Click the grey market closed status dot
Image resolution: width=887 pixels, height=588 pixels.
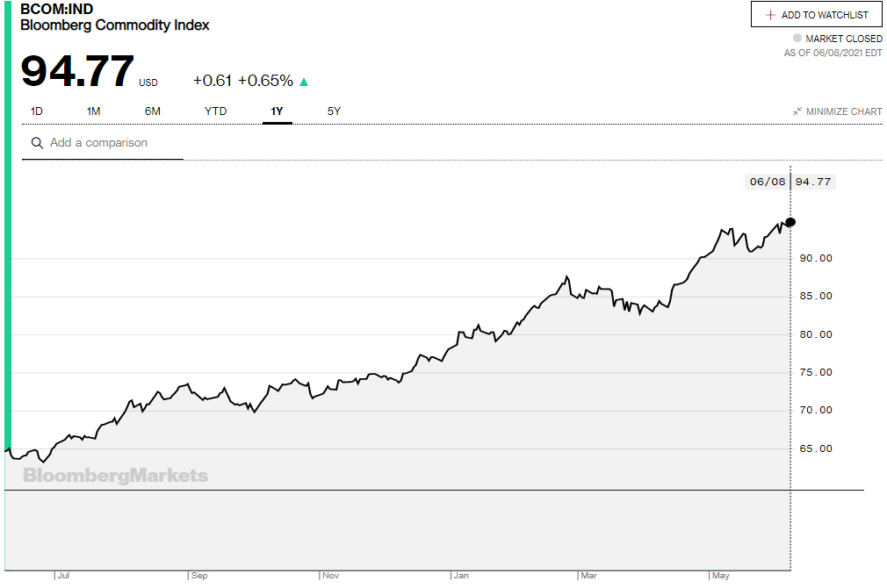(x=797, y=39)
